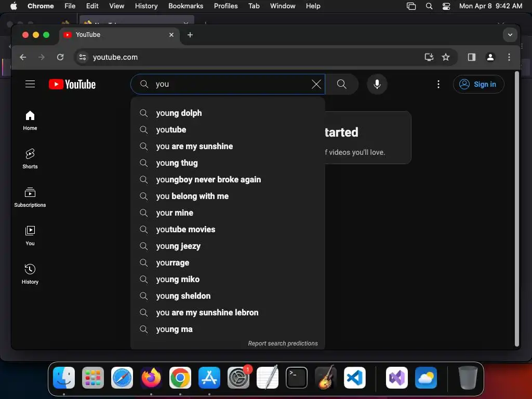Select suggestion 'youtube'

click(228, 129)
